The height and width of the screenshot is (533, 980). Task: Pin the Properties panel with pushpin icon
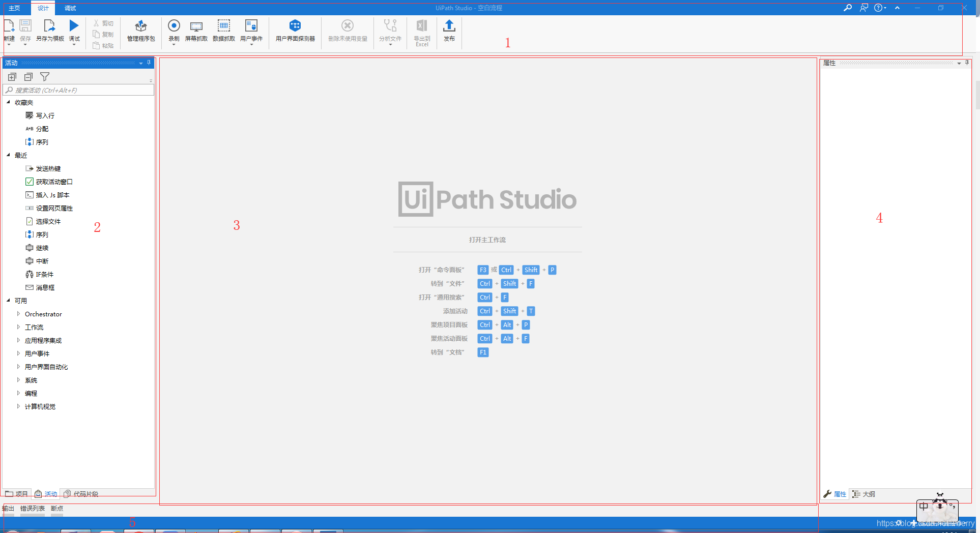coord(967,63)
